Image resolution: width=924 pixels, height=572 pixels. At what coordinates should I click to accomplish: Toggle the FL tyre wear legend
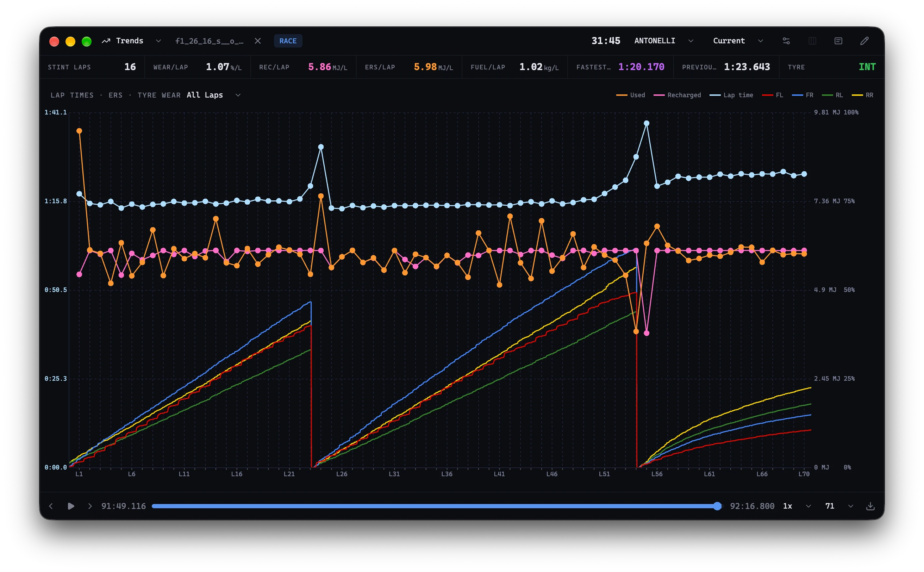772,95
